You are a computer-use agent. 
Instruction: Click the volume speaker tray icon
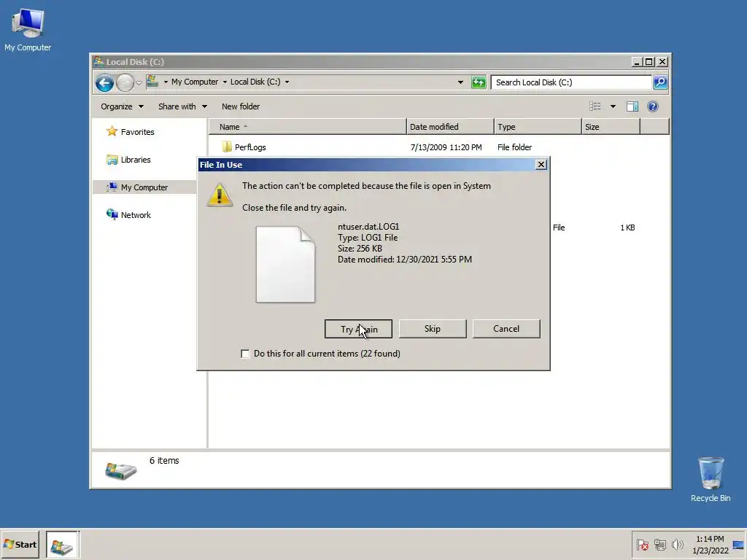coord(677,544)
